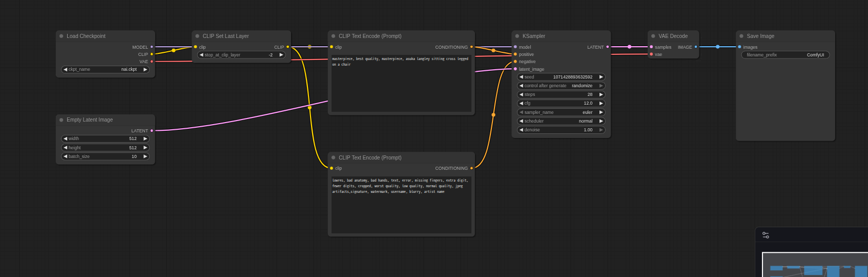Click the denoise value slider field
Screen dimensions: 868x277
tap(561, 130)
